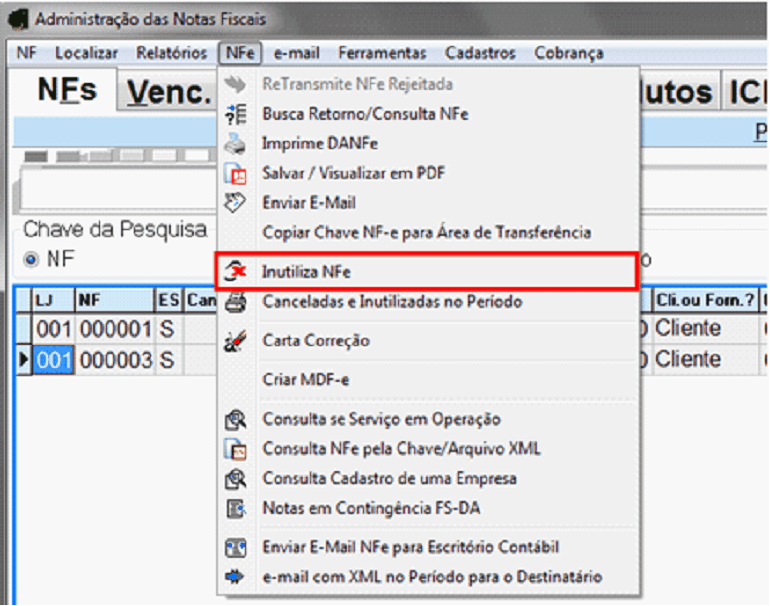Open the Relatórios menu

[167, 53]
